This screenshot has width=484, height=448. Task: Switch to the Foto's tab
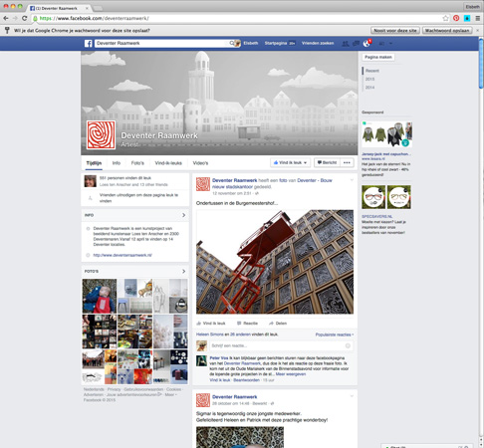coord(137,163)
